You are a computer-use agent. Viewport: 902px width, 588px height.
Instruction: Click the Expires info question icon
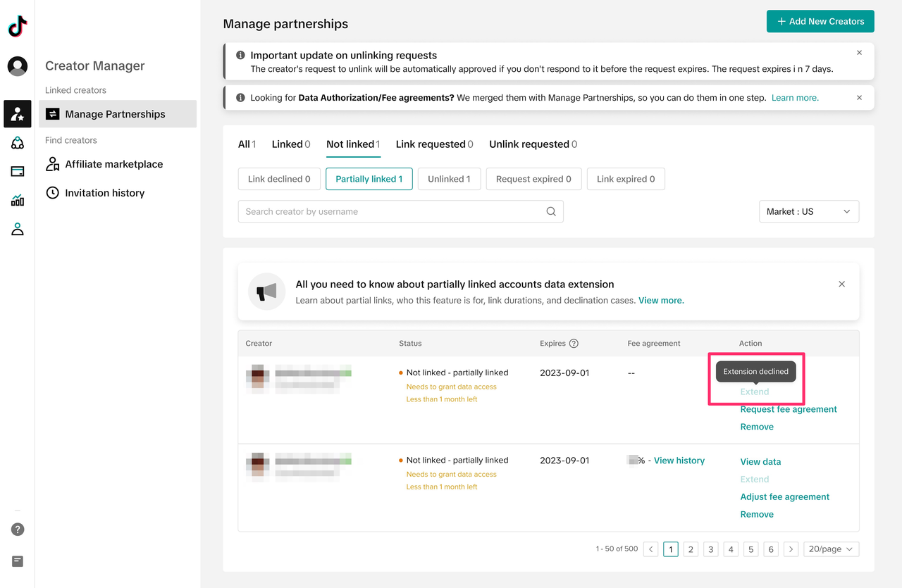coord(574,344)
